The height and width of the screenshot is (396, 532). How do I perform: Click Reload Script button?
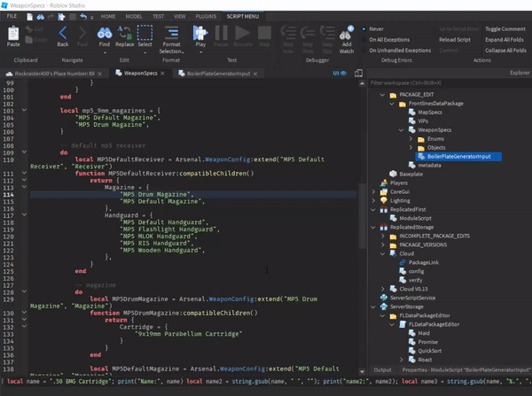point(455,40)
